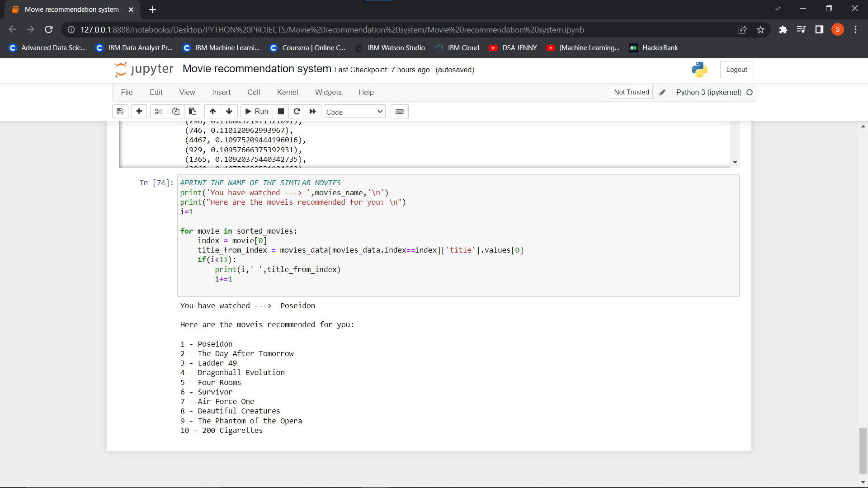Open the Widgets menu
This screenshot has width=868, height=488.
click(328, 92)
